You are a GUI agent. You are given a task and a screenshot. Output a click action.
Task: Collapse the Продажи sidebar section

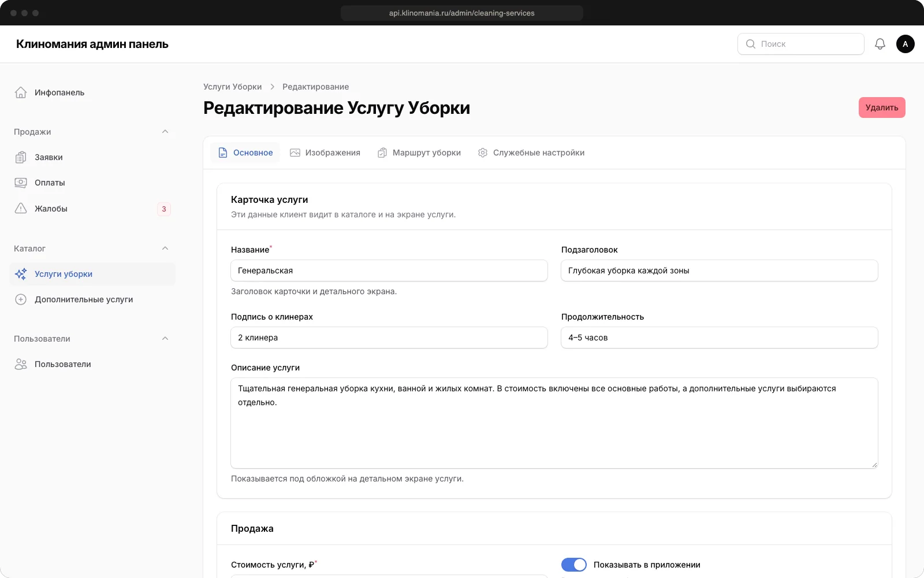pyautogui.click(x=165, y=132)
